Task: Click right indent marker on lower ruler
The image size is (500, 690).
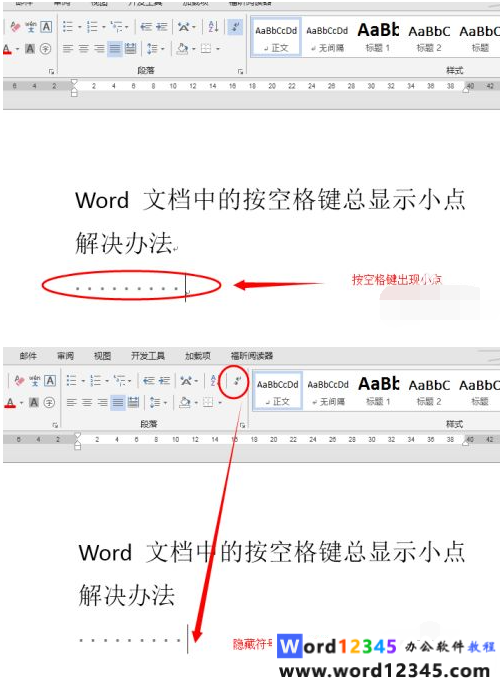Action: (x=465, y=443)
